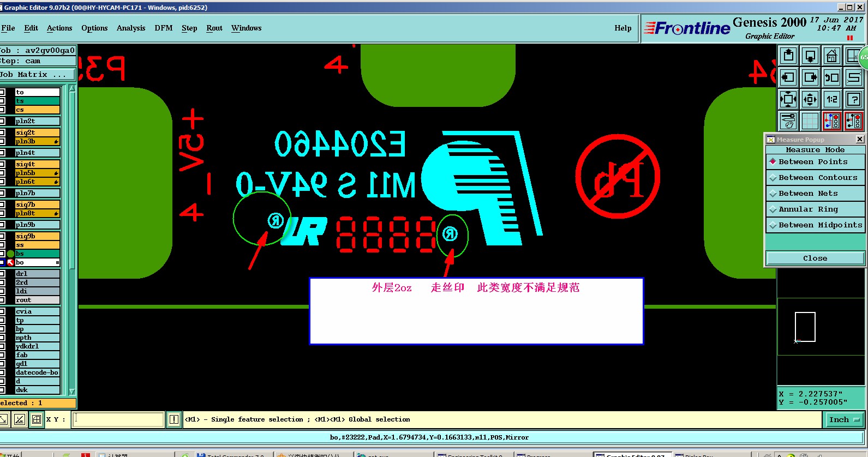Image resolution: width=868 pixels, height=457 pixels.
Task: Open the Windows menu
Action: tap(247, 28)
